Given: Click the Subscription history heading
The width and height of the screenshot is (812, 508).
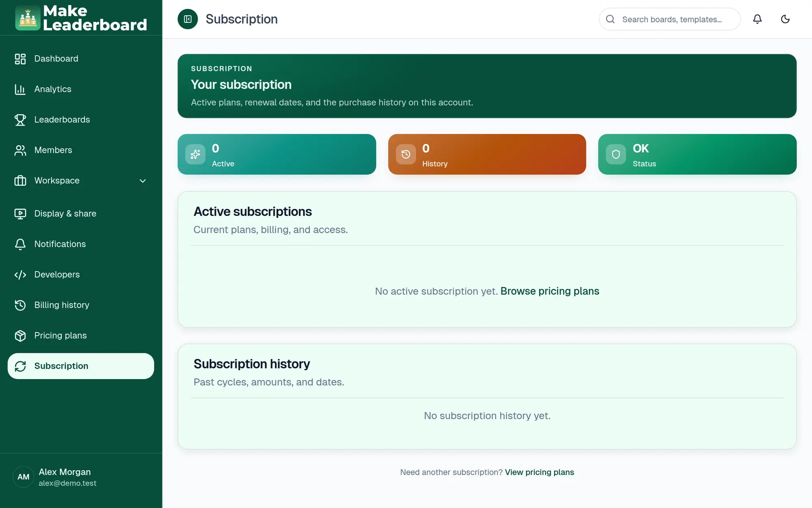Looking at the screenshot, I should pos(252,364).
